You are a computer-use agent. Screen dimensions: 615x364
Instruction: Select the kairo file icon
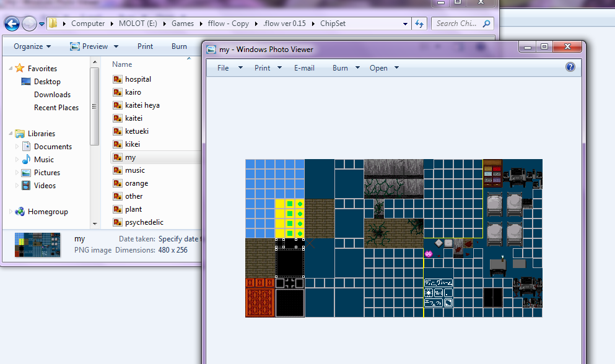(x=117, y=92)
